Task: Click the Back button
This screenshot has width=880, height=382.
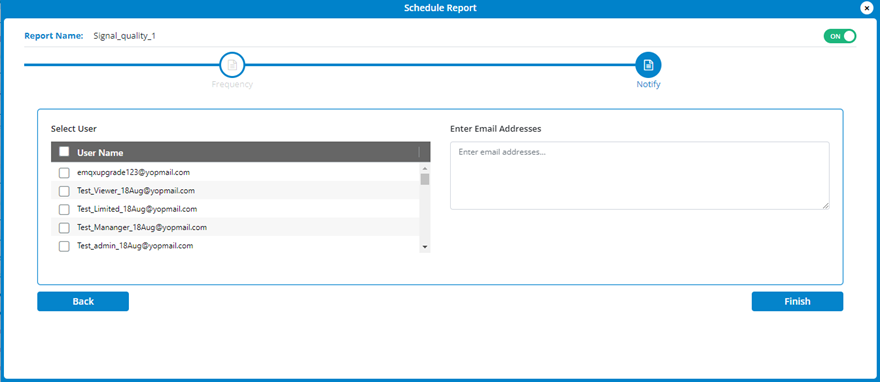Action: click(x=83, y=301)
